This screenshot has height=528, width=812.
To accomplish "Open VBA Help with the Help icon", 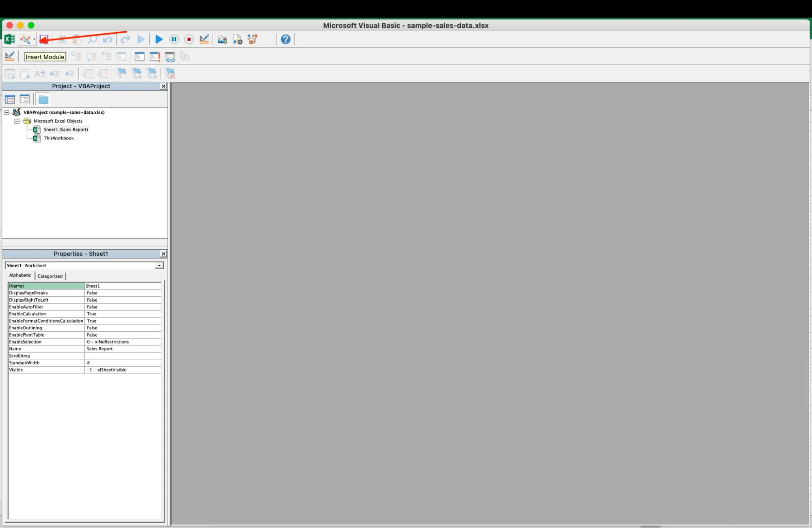I will pos(285,39).
